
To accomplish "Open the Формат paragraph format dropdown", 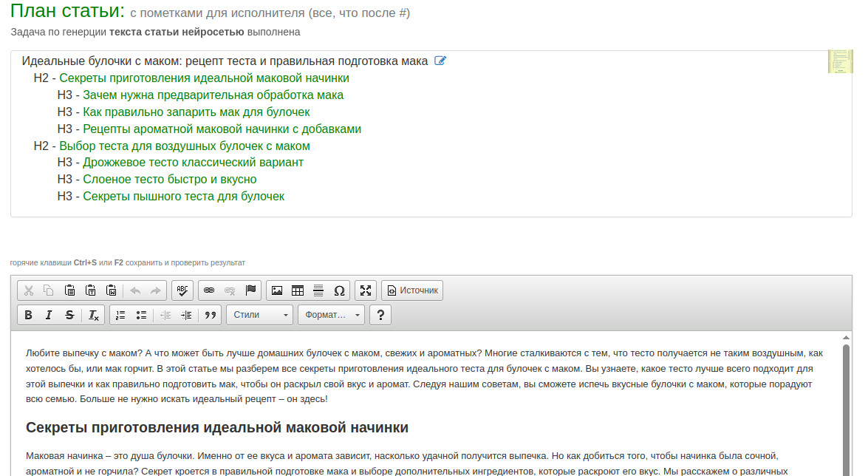I will coord(331,315).
